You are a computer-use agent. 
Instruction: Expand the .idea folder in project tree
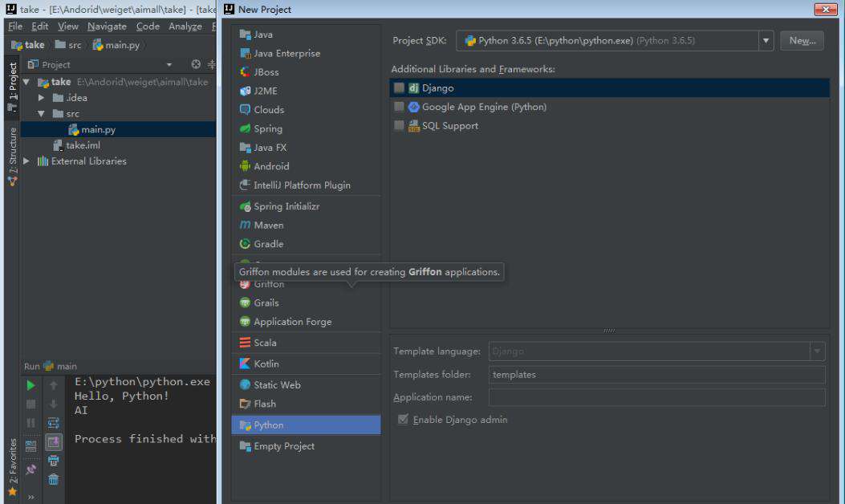click(41, 98)
